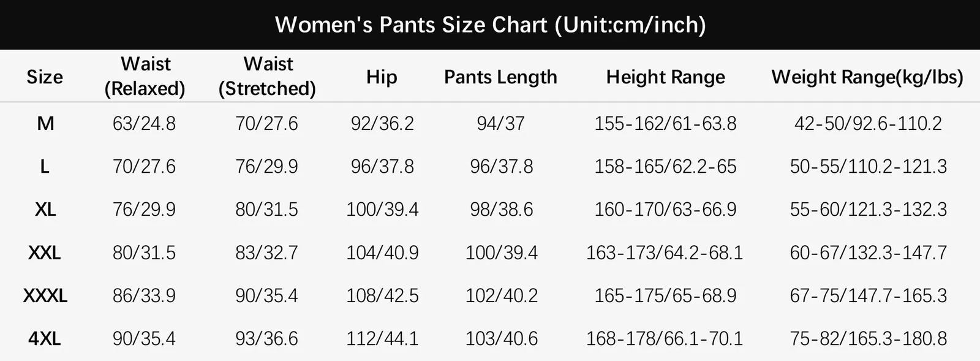Click the Pants Length column header
The image size is (980, 361).
[500, 77]
